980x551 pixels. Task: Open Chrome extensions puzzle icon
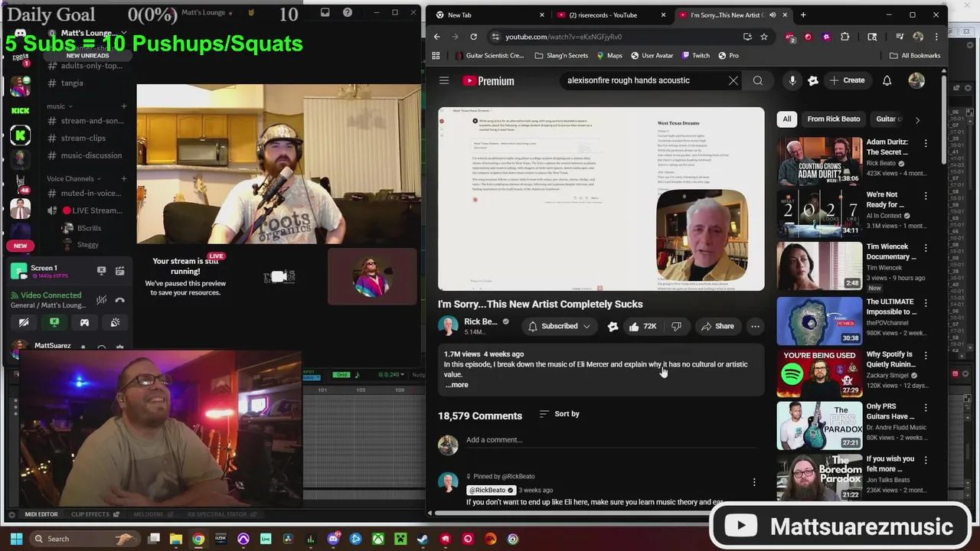tap(844, 37)
